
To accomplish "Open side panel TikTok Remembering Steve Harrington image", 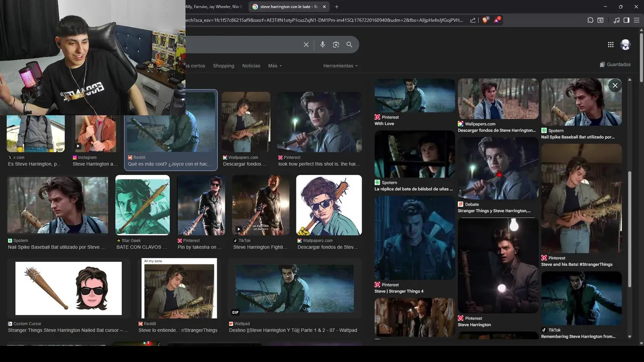I will [582, 298].
